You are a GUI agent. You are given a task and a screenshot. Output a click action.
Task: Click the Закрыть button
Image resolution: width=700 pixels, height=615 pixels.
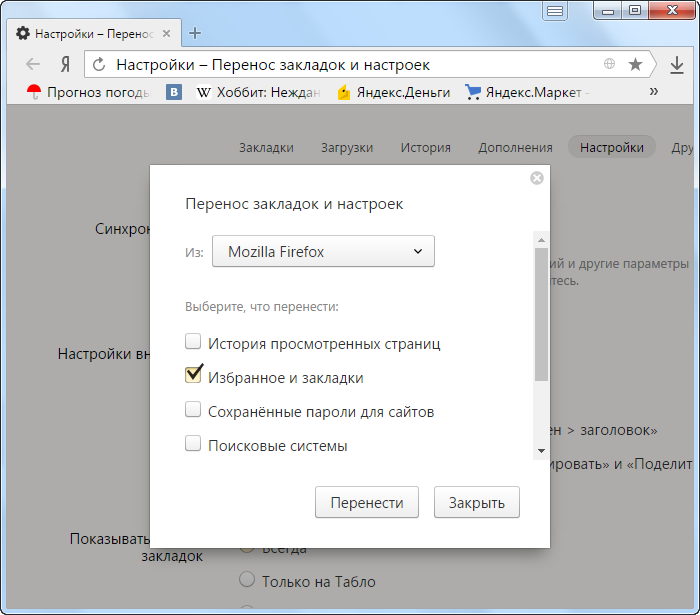pyautogui.click(x=477, y=502)
